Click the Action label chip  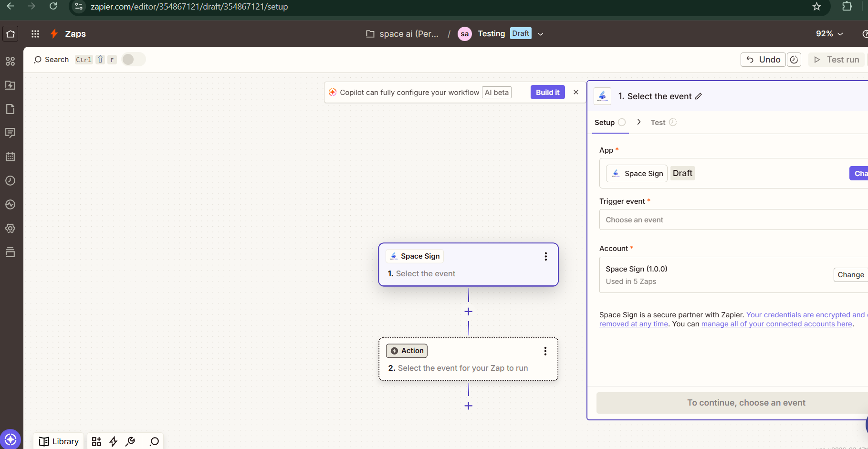[407, 351]
